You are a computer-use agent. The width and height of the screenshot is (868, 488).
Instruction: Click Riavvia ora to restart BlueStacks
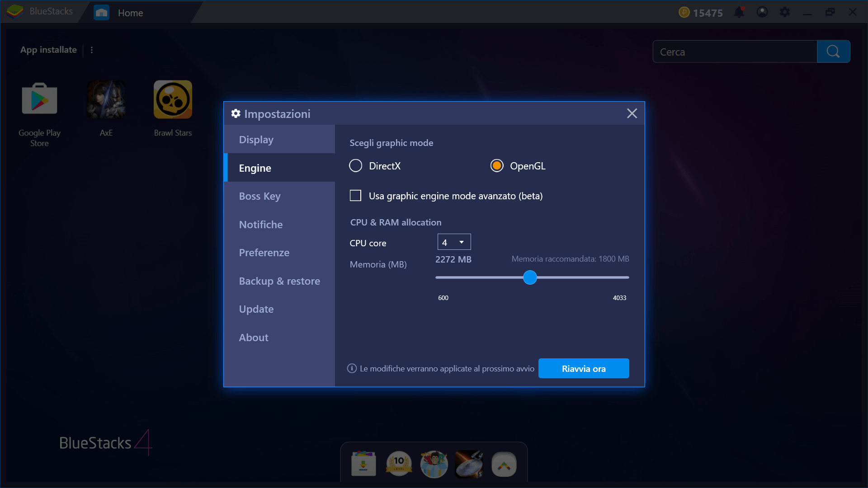point(584,368)
